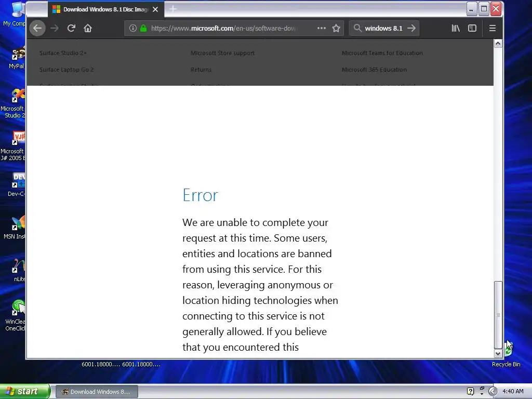Viewport: 532px width, 399px height.
Task: Go back to the previous page
Action: coord(37,28)
